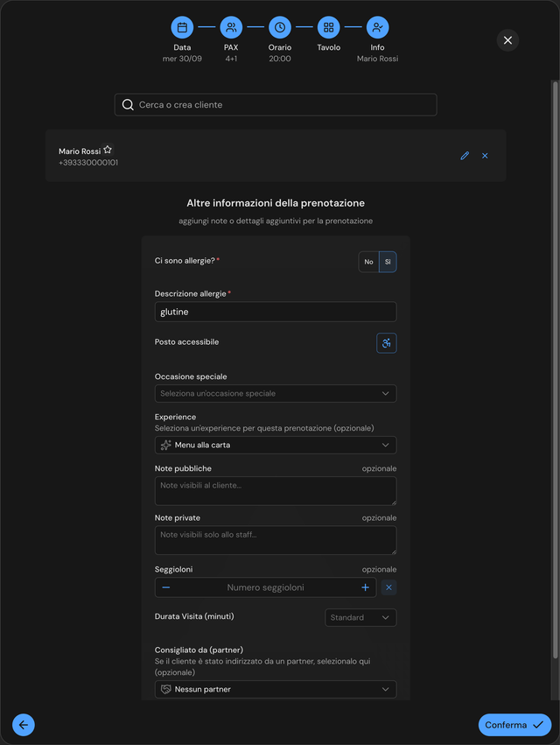Click the mer 30/09 date text
The height and width of the screenshot is (745, 560).
tap(182, 59)
